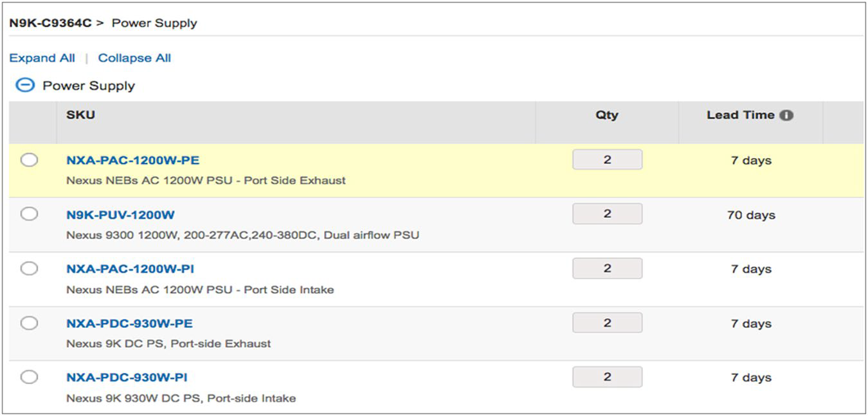
Task: Select the NXA-PAC-1200W-PI radio button
Action: tap(29, 269)
